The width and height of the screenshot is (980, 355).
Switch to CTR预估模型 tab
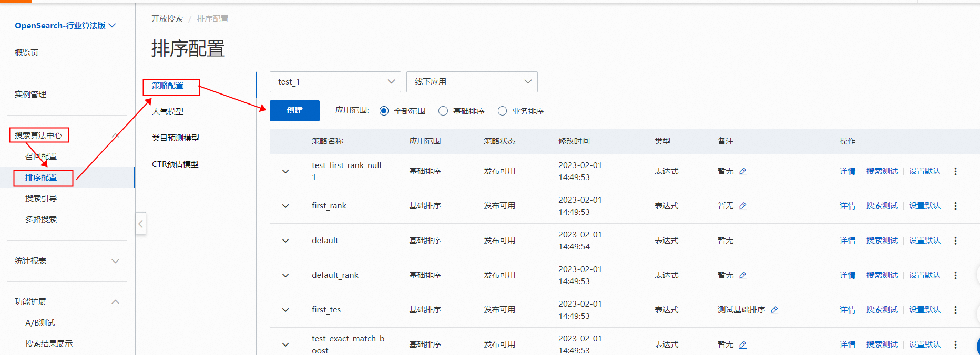pos(175,164)
